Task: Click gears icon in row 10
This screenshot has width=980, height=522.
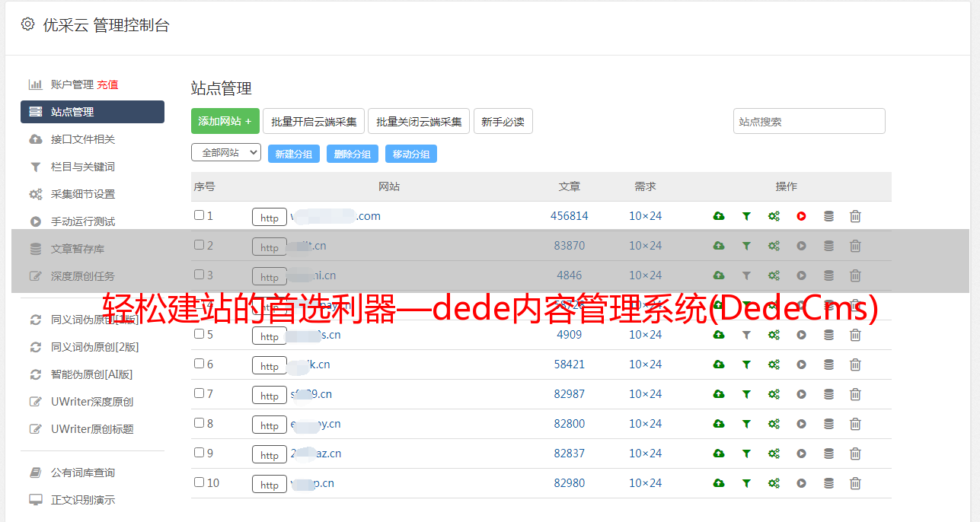Action: coord(774,483)
